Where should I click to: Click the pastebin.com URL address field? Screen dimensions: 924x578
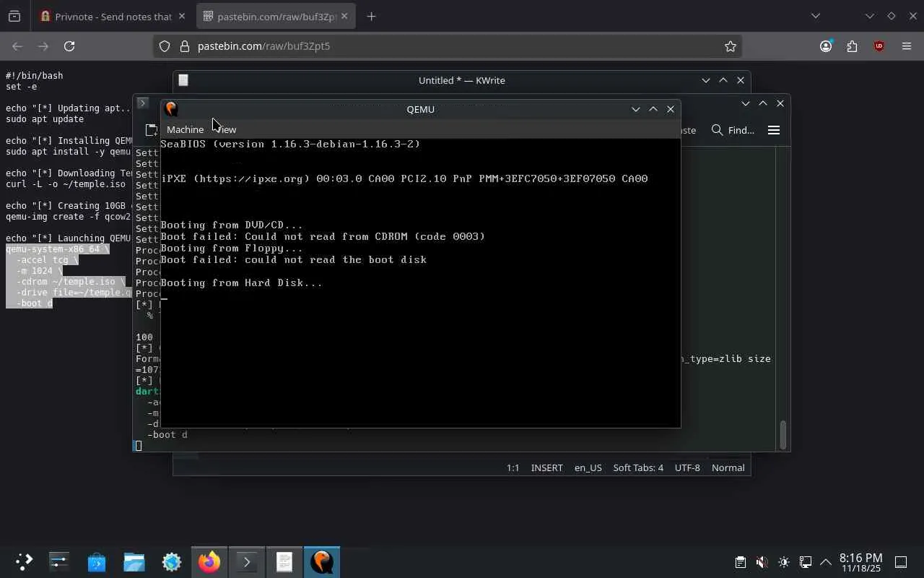coord(448,46)
